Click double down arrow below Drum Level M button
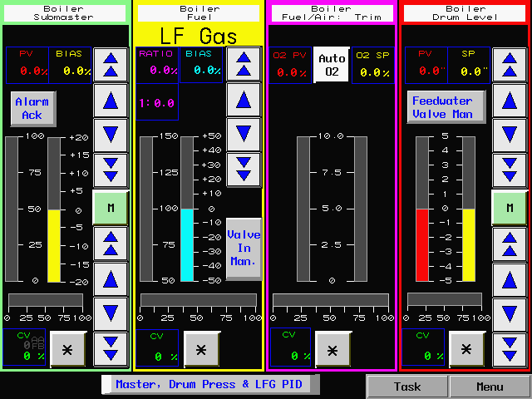The width and height of the screenshot is (532, 399). click(509, 347)
